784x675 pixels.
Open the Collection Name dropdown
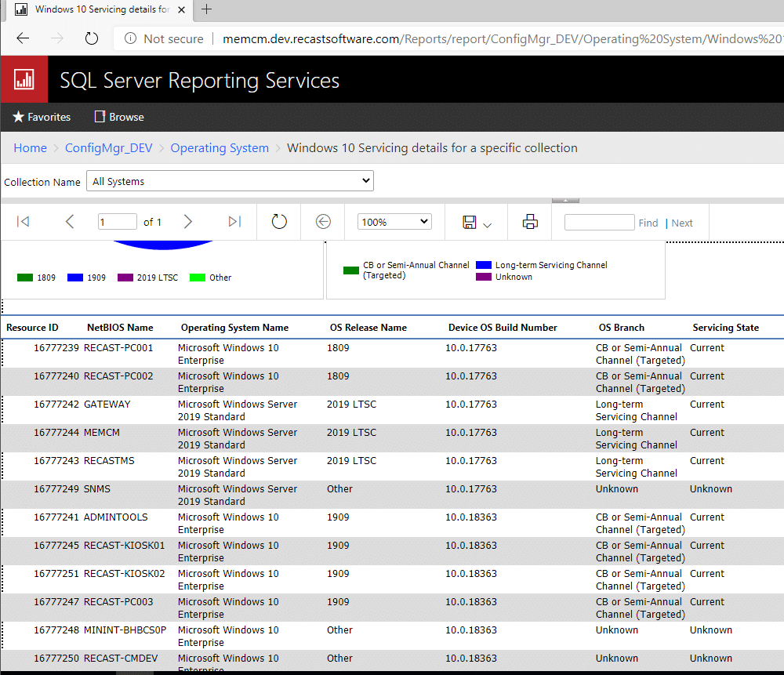(x=230, y=181)
